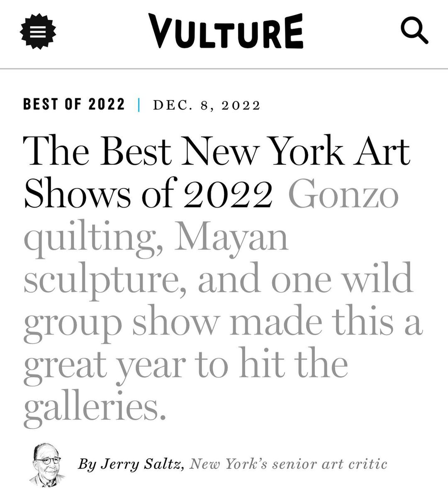The width and height of the screenshot is (448, 494).
Task: Open the Best of 2022 category link
Action: [74, 104]
